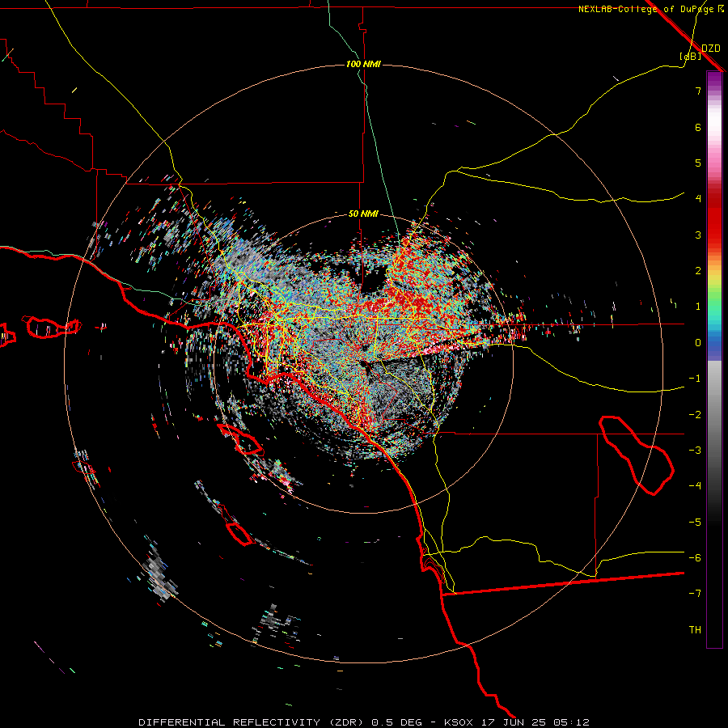The height and width of the screenshot is (728, 728).
Task: Select the 3 value on color scale
Action: (x=698, y=235)
